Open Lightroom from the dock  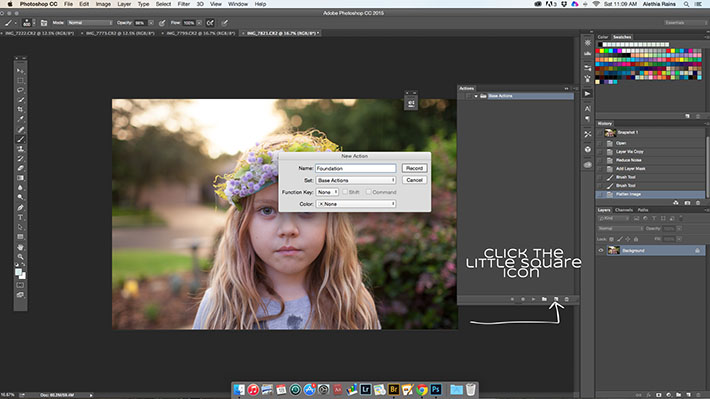[365, 389]
